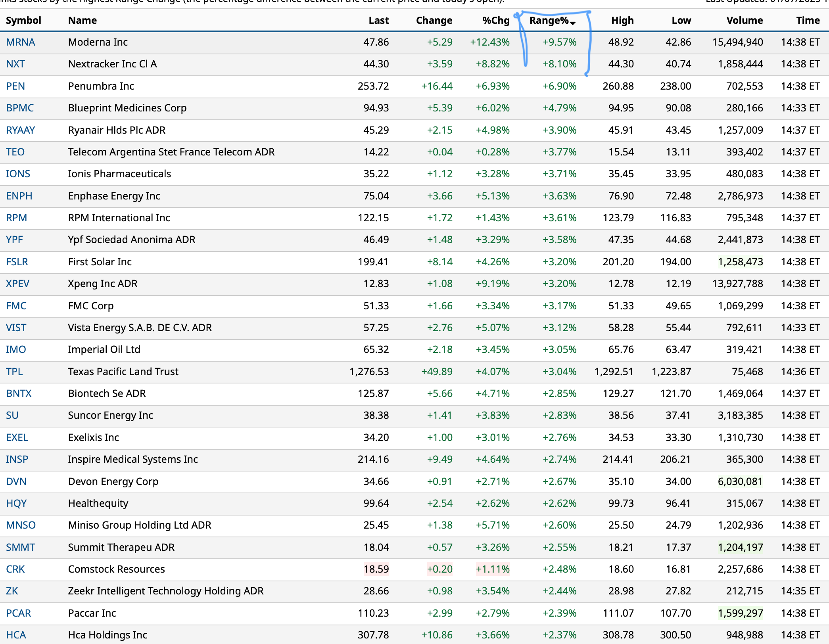Viewport: 829px width, 644px height.
Task: Sort the table by the Symbol column
Action: tap(23, 21)
